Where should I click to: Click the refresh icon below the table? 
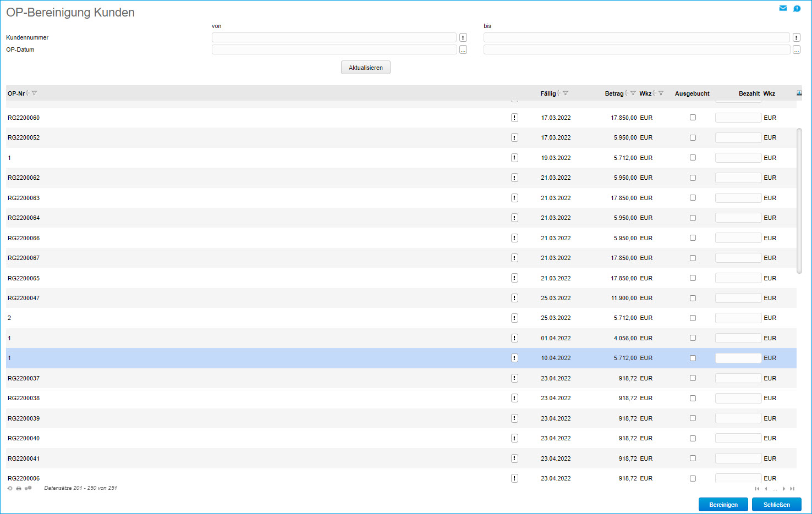pyautogui.click(x=10, y=488)
